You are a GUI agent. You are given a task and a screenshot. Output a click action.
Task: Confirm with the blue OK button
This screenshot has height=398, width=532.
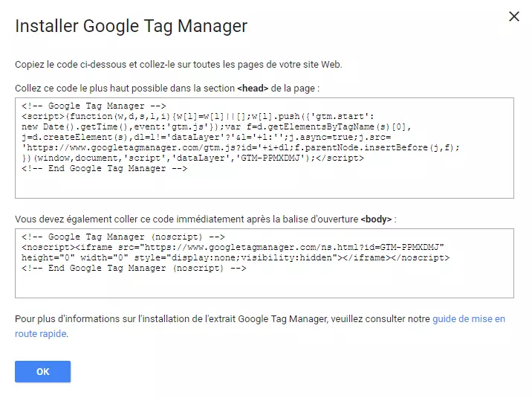click(43, 371)
